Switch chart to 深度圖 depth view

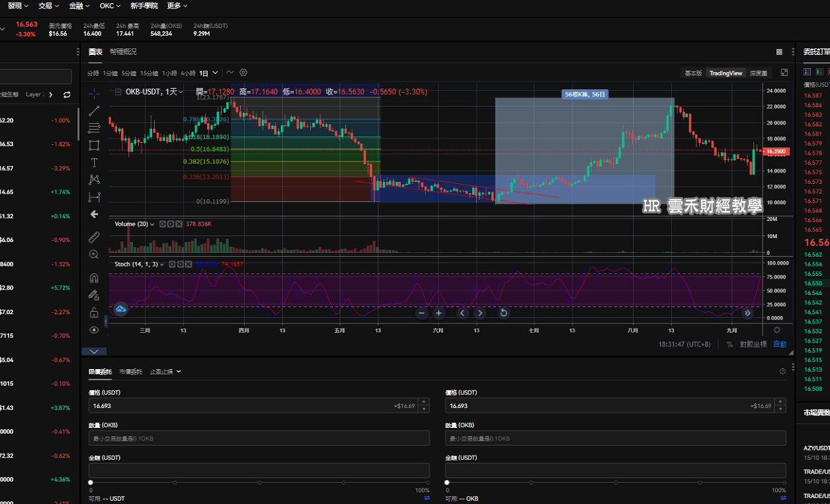pos(758,73)
